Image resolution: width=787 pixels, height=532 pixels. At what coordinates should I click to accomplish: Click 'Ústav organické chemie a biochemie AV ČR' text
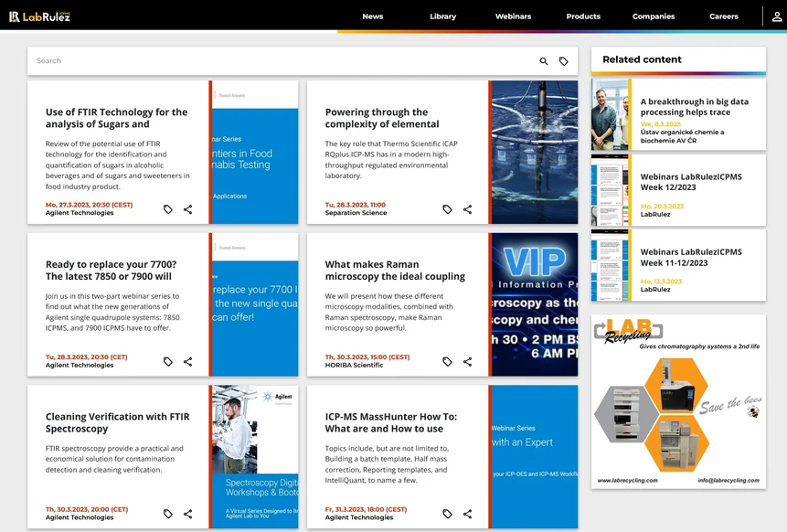click(x=682, y=136)
